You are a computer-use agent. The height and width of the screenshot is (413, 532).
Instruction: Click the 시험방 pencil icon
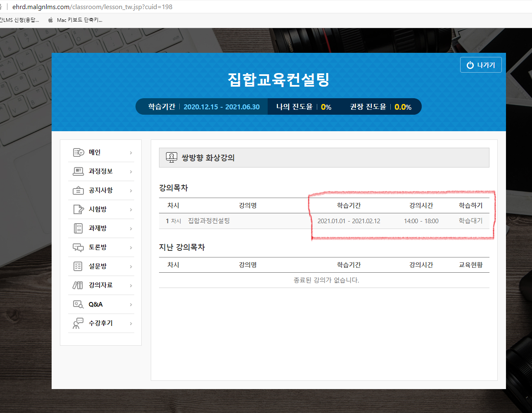78,209
